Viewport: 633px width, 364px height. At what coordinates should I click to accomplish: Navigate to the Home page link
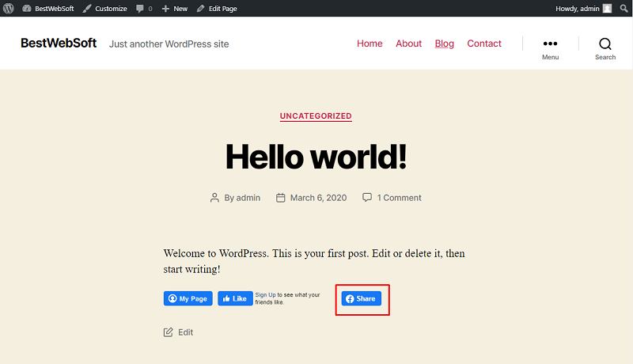tap(370, 44)
